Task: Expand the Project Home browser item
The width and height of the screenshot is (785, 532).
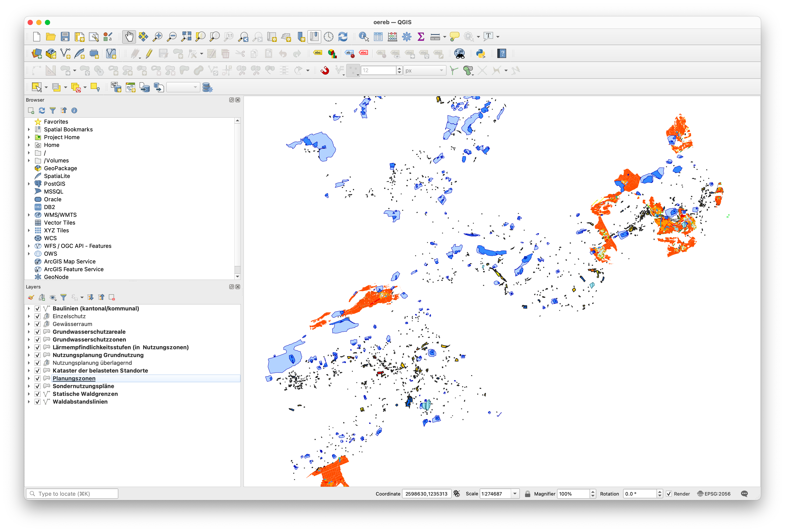Action: point(29,137)
